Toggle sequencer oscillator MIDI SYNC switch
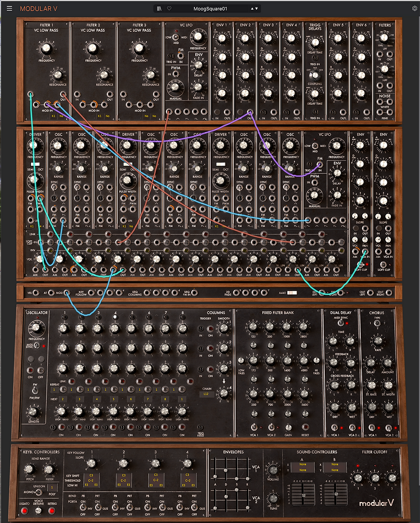The height and width of the screenshot is (523, 420). (37, 346)
